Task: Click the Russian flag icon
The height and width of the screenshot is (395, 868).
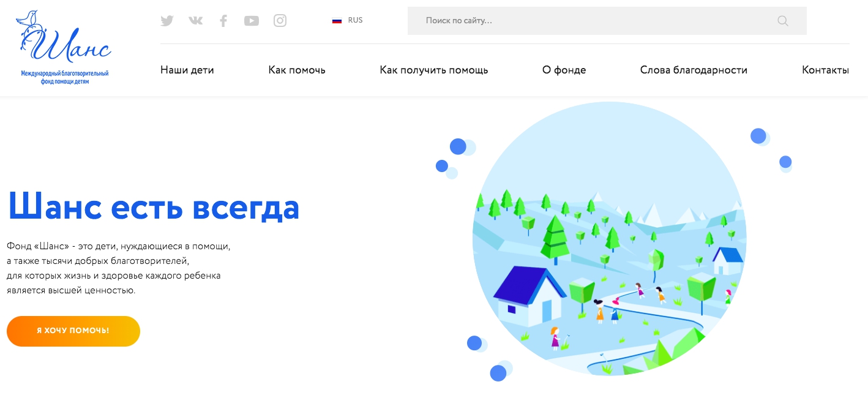Action: click(x=337, y=20)
